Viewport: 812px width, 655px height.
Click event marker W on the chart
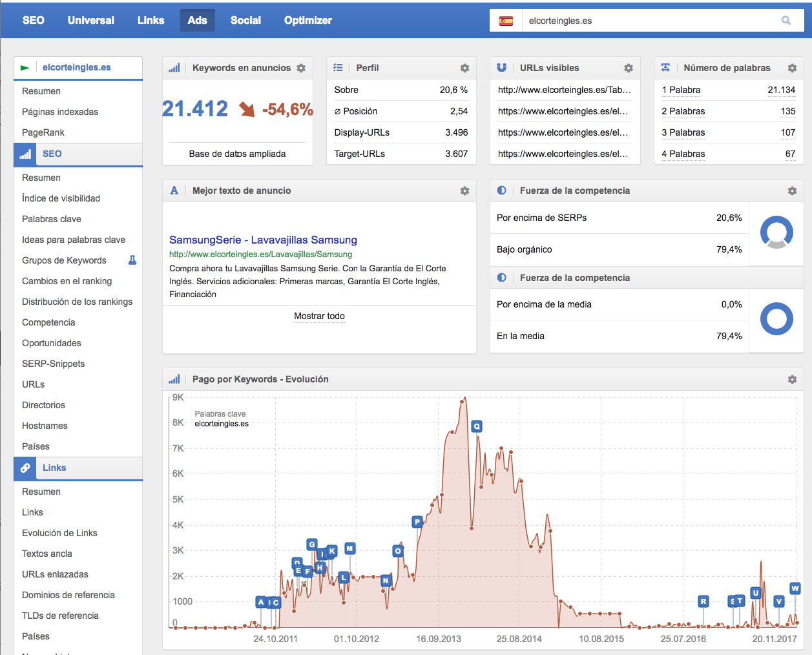pyautogui.click(x=795, y=588)
